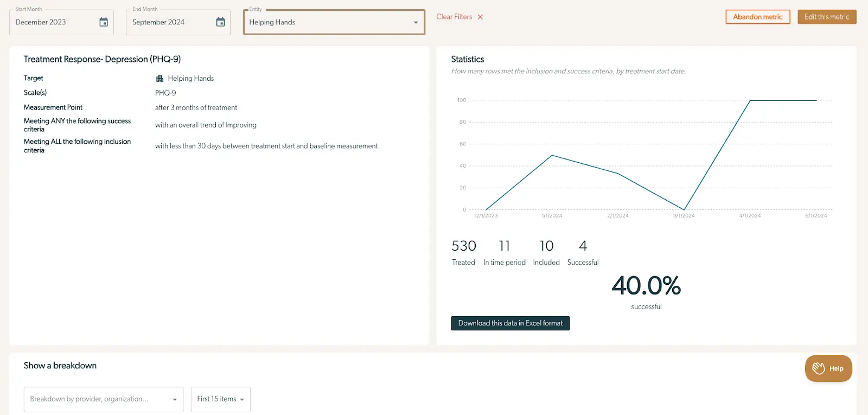Click the chart low point at 3/1/2024

pos(684,209)
